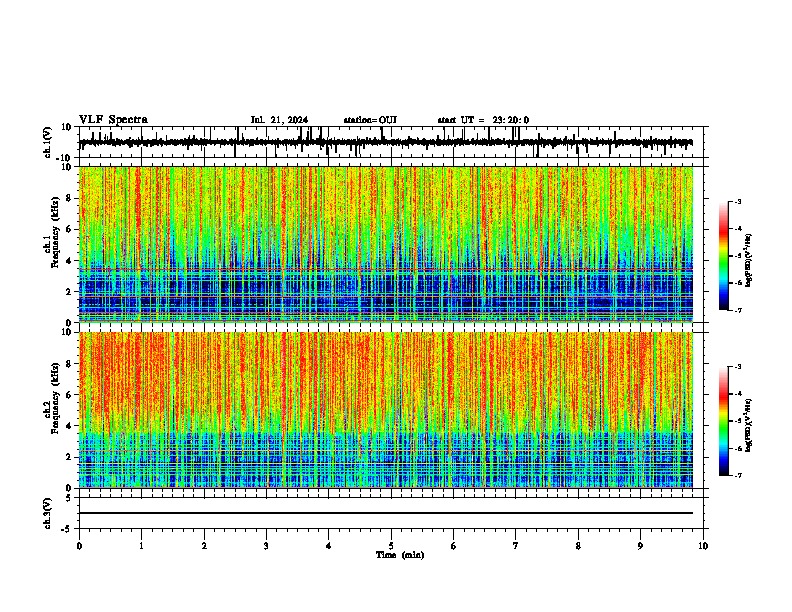
Task: Click the "station=OUJ" header label
Action: coord(370,120)
